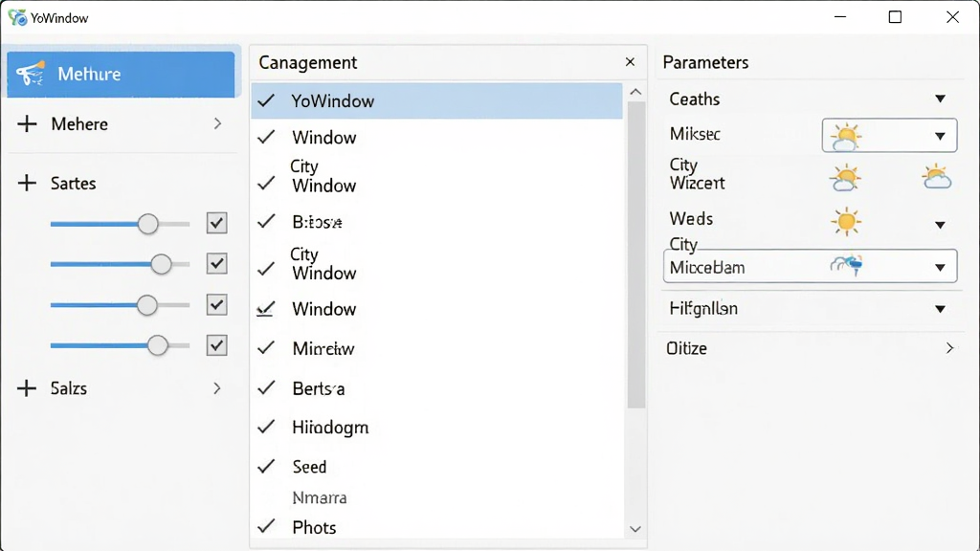Screen dimensions: 980x551
Task: Toggle the third checkbox under Sartes
Action: 217,305
